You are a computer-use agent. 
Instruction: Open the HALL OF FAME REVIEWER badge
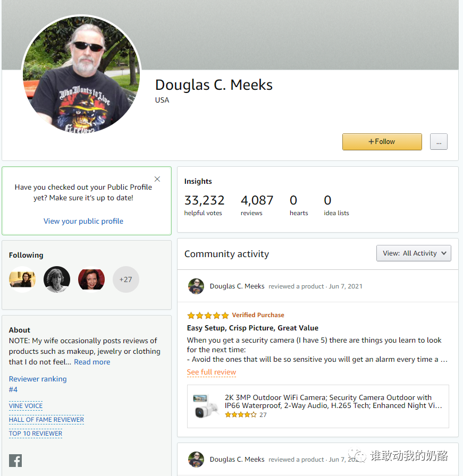click(46, 420)
